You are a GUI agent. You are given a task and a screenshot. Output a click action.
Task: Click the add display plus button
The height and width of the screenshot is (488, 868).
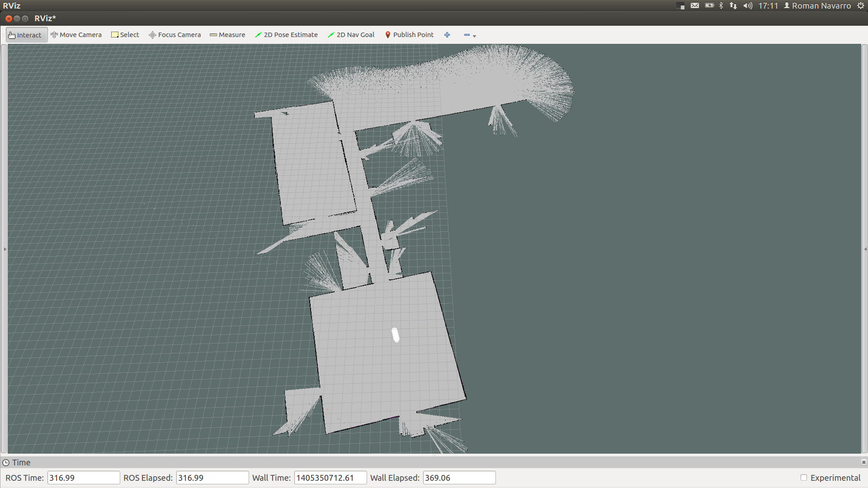447,34
